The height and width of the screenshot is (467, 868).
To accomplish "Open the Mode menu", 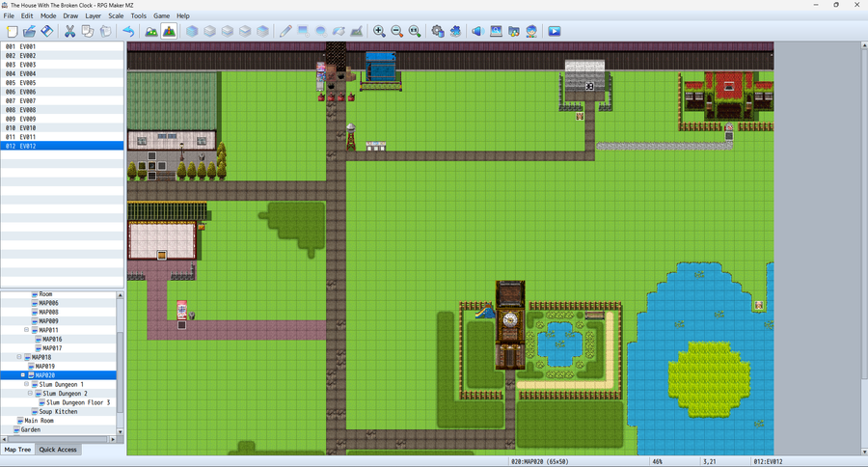I will click(48, 16).
